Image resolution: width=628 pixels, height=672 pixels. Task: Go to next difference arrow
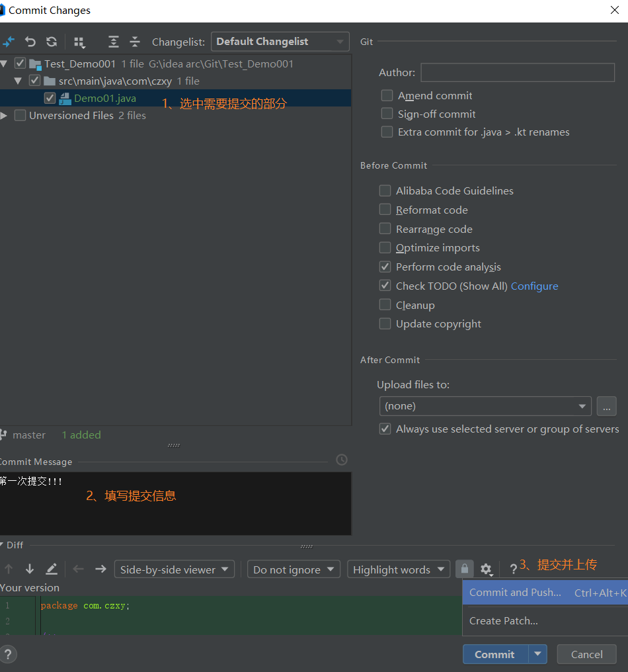coord(30,569)
